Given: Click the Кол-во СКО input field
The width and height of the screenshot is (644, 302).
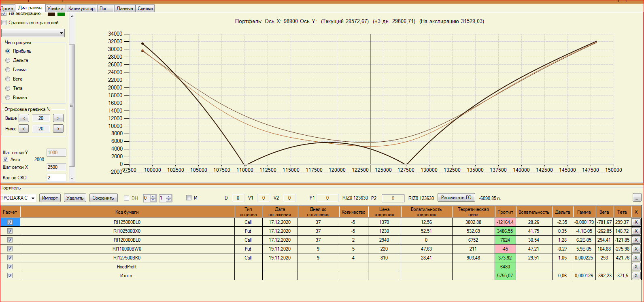Looking at the screenshot, I should (x=57, y=178).
